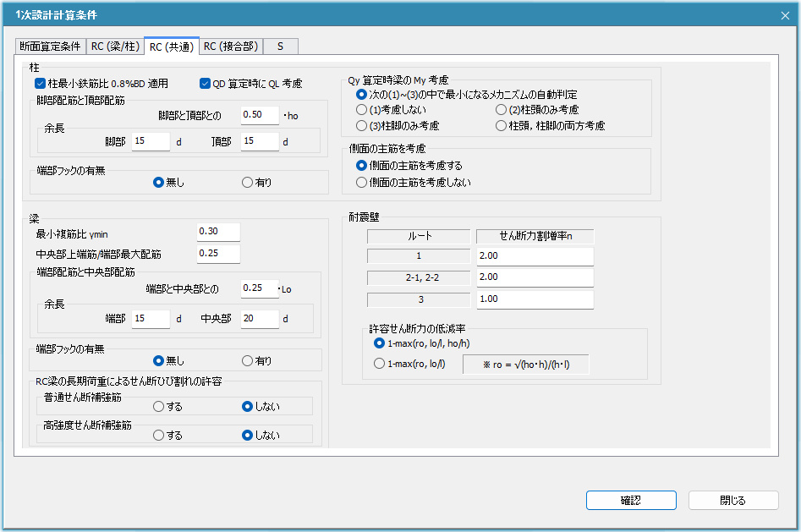This screenshot has width=801, height=532.
Task: Switch to the 断面算定条件 tab
Action: coord(50,46)
